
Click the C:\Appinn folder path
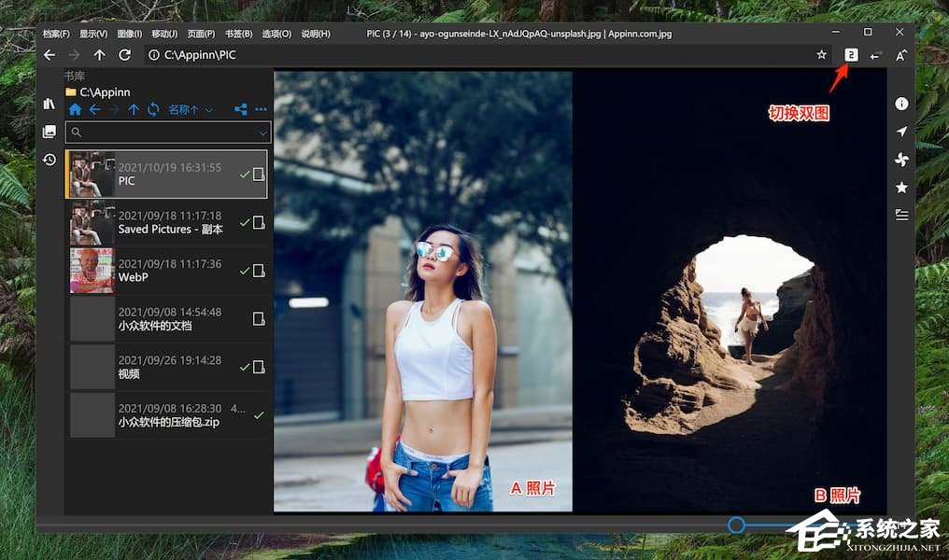(x=105, y=91)
